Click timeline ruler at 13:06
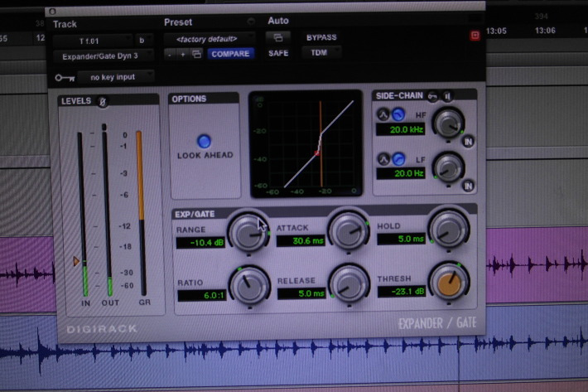 [x=545, y=31]
